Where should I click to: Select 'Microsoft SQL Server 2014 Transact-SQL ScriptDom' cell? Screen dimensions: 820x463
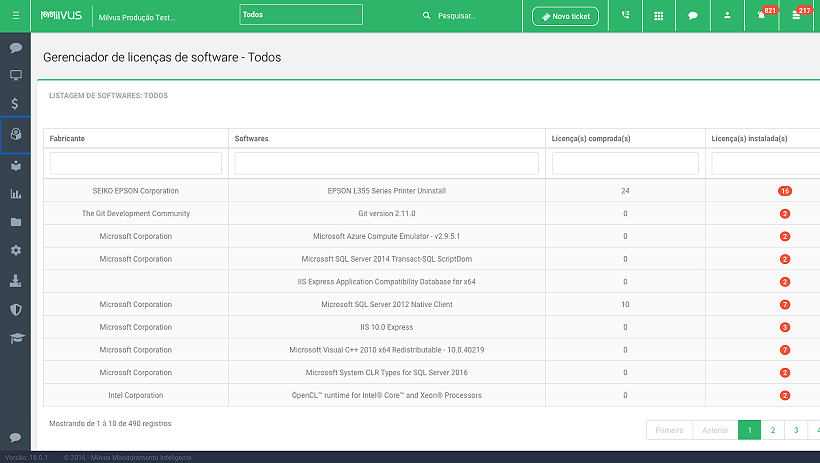386,259
